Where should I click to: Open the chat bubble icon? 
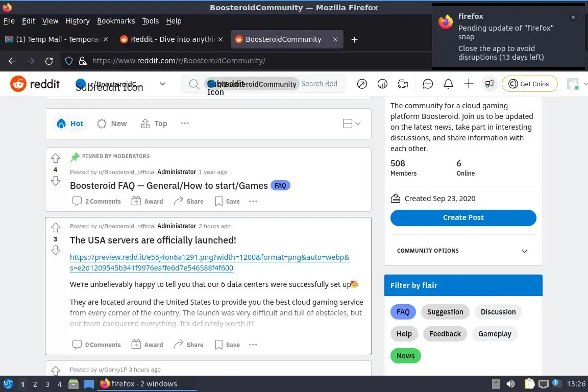[x=428, y=84]
